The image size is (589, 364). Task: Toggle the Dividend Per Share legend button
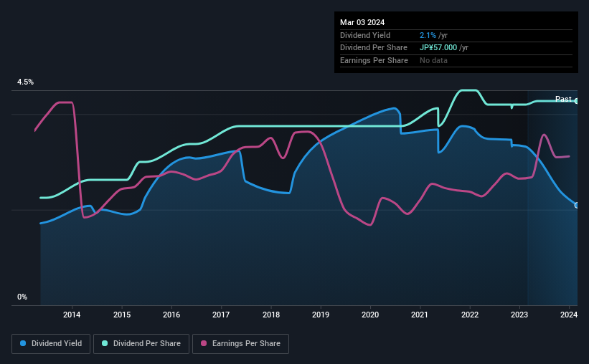point(141,344)
